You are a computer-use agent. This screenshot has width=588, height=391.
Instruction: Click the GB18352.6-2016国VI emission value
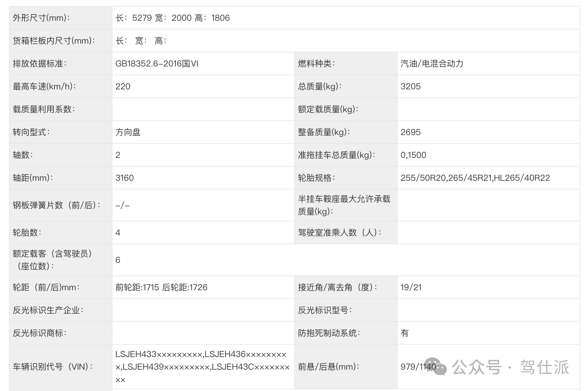pos(157,64)
